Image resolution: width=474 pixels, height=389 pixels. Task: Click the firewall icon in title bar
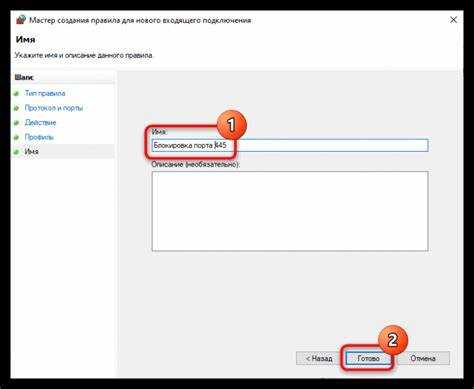click(21, 20)
